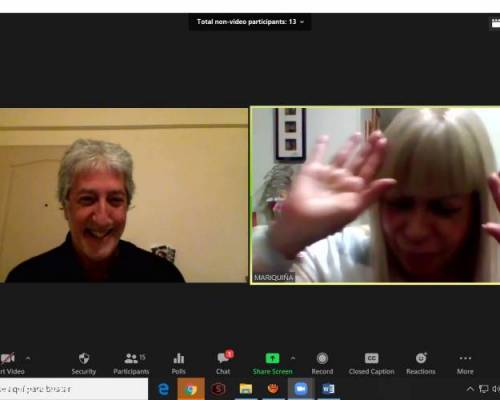Open the More three-dots menu
This screenshot has height=400, width=500.
(465, 359)
